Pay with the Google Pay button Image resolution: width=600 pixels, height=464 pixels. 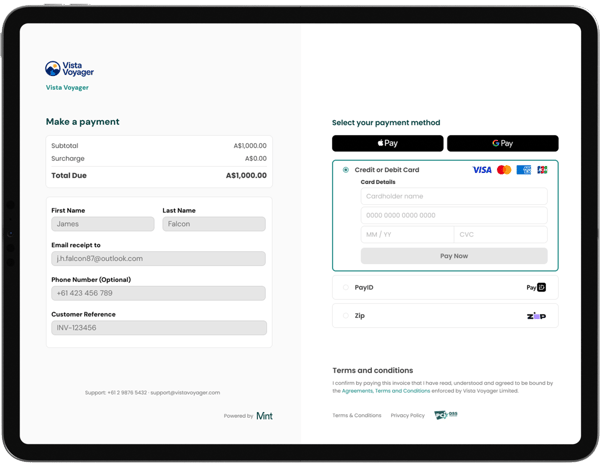pos(503,143)
